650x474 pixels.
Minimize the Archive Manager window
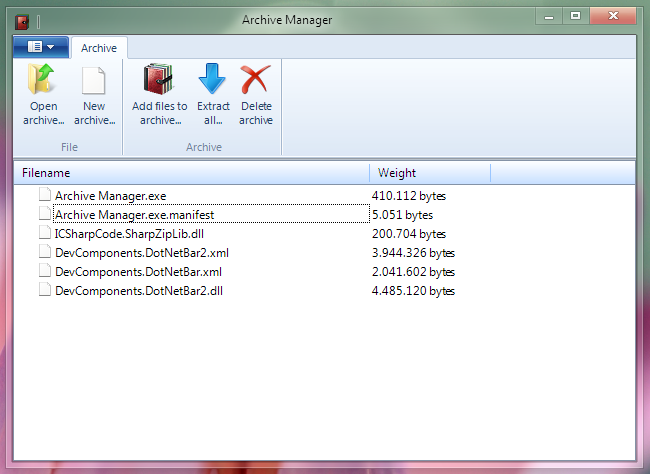[x=549, y=17]
